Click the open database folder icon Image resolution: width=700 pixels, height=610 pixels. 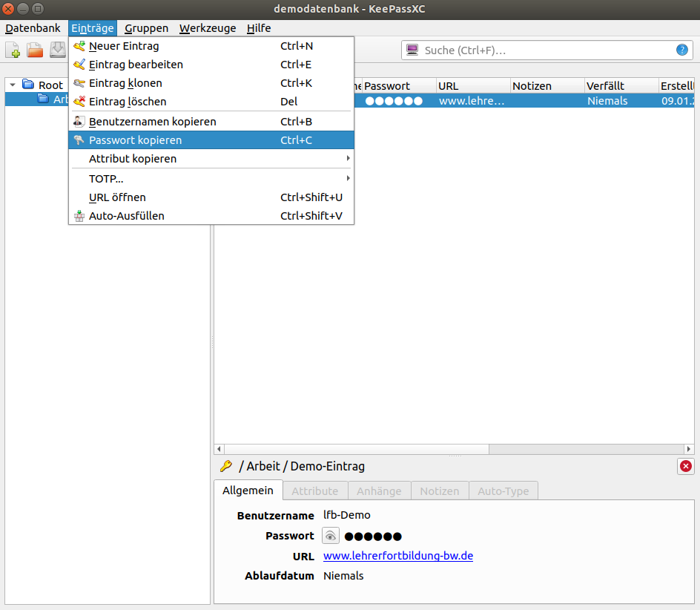(x=35, y=50)
